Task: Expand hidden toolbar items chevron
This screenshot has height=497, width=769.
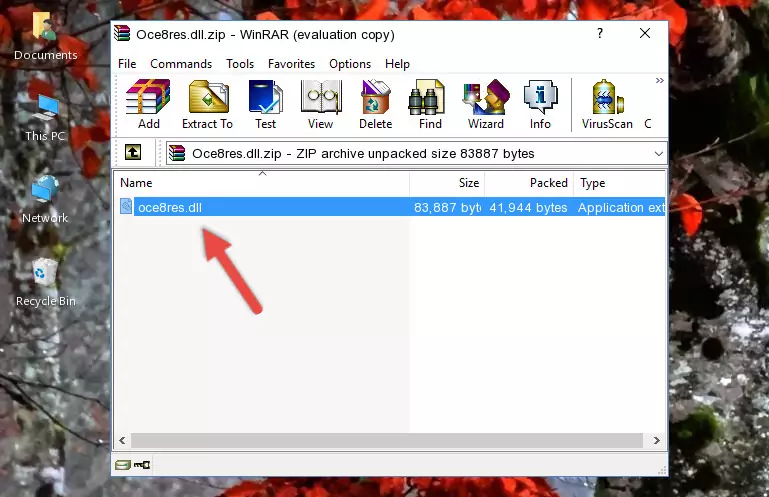Action: [660, 80]
